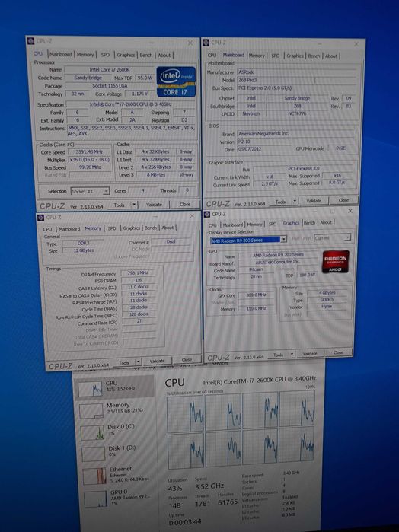Open About tab in Mainboard CPU-Z window
Viewport: 399px width, 532px height.
(331, 56)
